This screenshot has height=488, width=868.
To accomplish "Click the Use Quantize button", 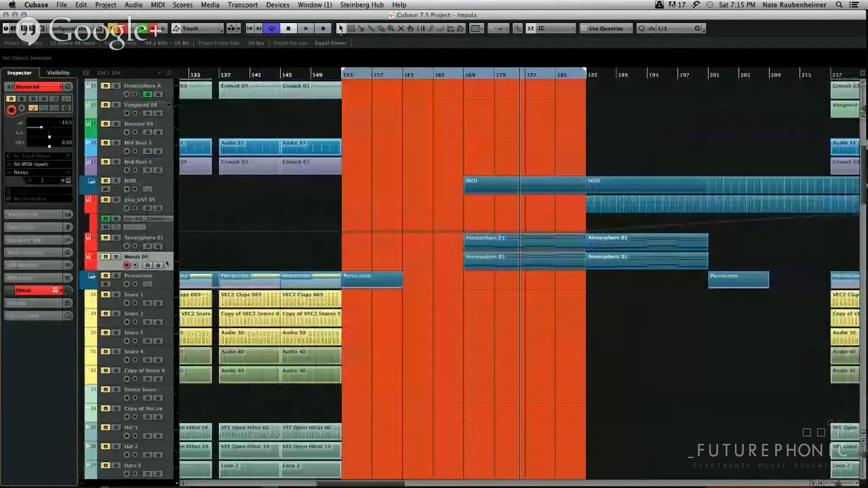I will (606, 28).
